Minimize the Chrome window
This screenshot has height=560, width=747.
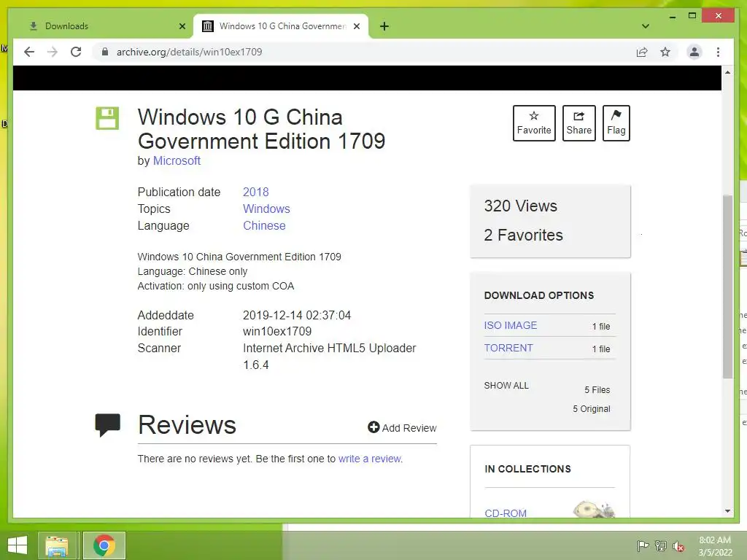(x=672, y=17)
